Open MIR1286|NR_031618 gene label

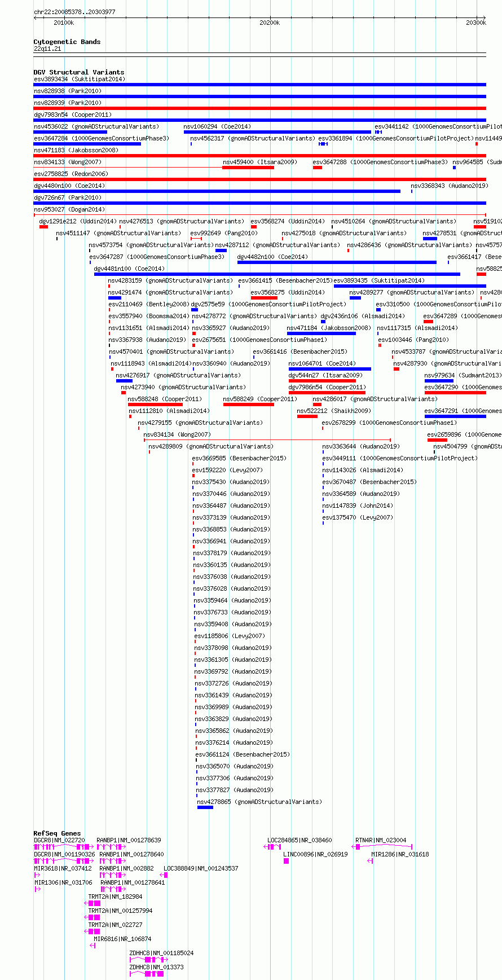(400, 854)
